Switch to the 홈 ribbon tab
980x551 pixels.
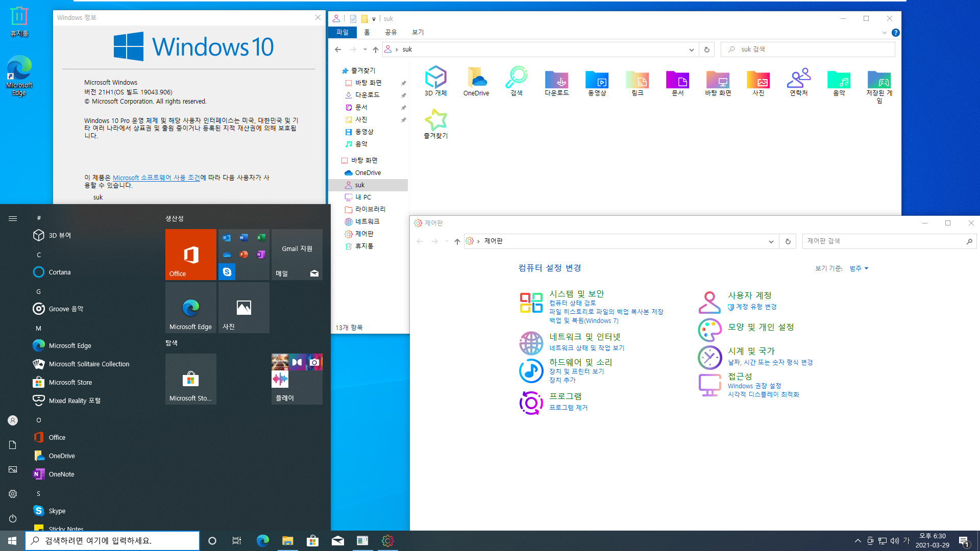(x=366, y=32)
